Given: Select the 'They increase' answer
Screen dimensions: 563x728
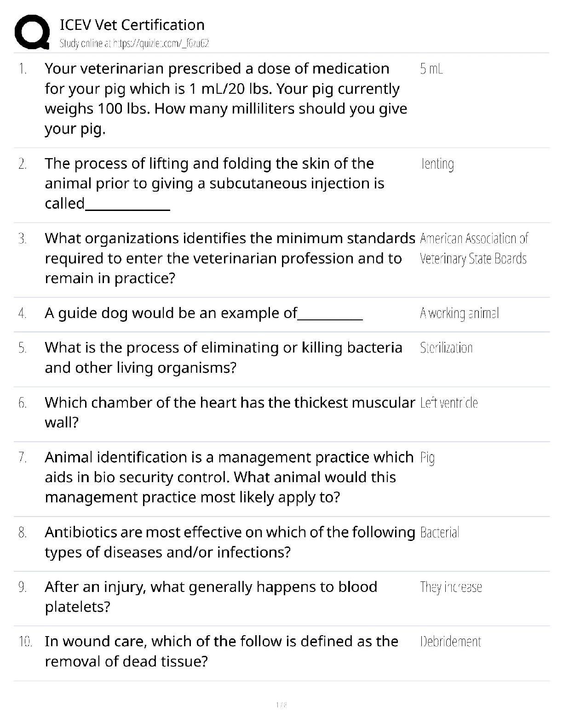Looking at the screenshot, I should click(451, 587).
